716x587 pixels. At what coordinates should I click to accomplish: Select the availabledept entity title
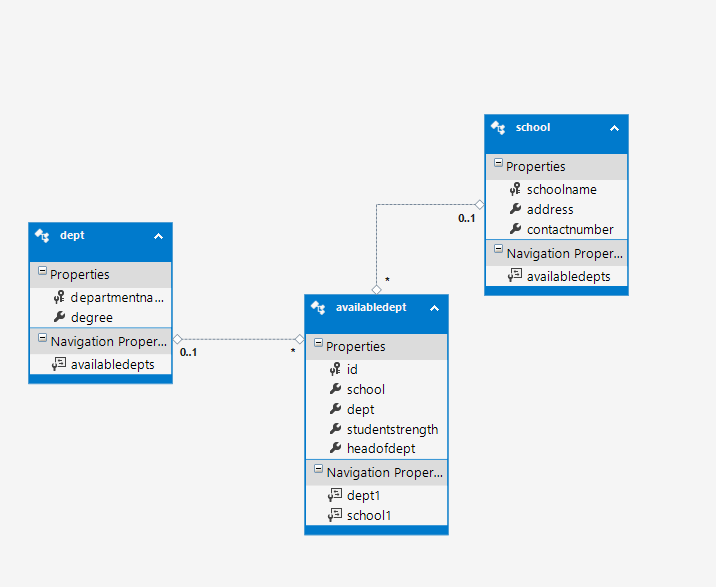click(371, 307)
